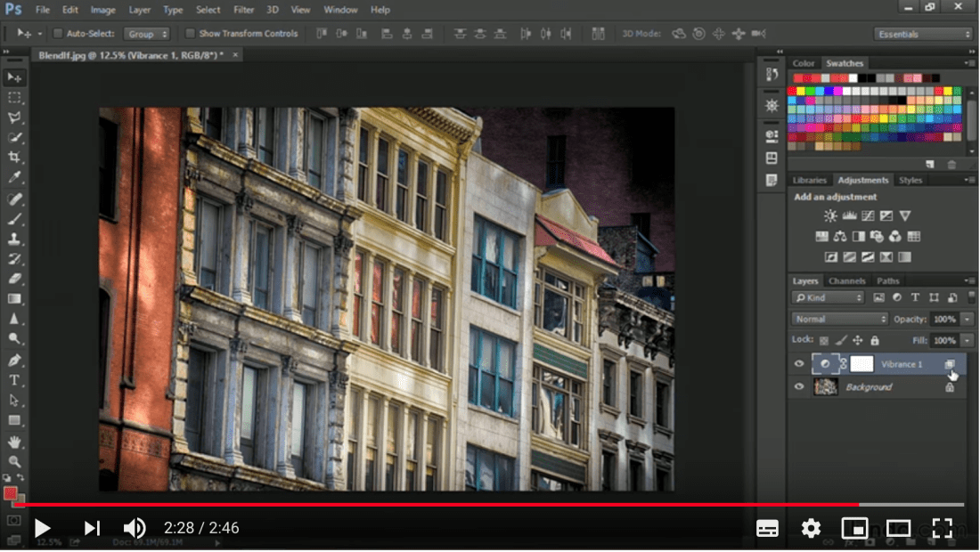Open the blend mode dropdown showing Normal
The height and width of the screenshot is (552, 980).
pos(839,318)
